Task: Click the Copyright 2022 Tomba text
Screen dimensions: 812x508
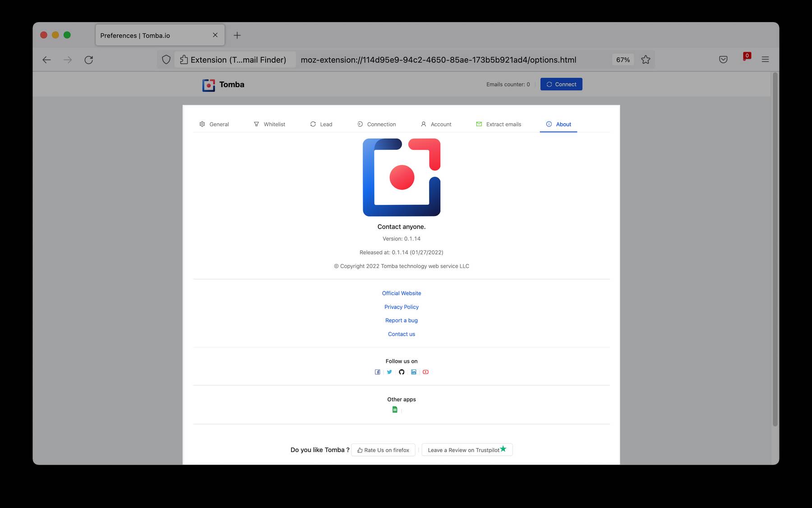Action: pos(401,266)
